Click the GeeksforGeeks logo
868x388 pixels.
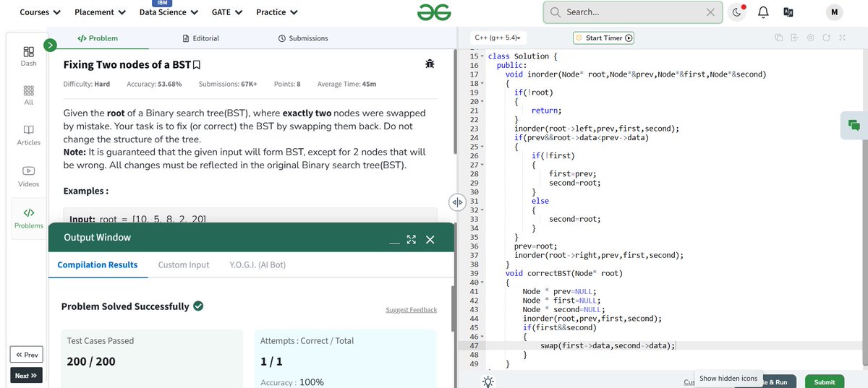434,12
